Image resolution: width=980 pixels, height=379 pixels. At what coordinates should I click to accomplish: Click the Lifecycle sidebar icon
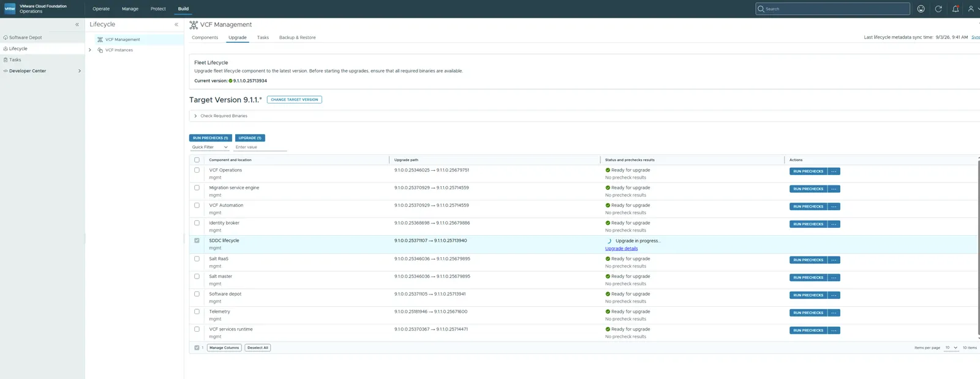click(x=6, y=48)
